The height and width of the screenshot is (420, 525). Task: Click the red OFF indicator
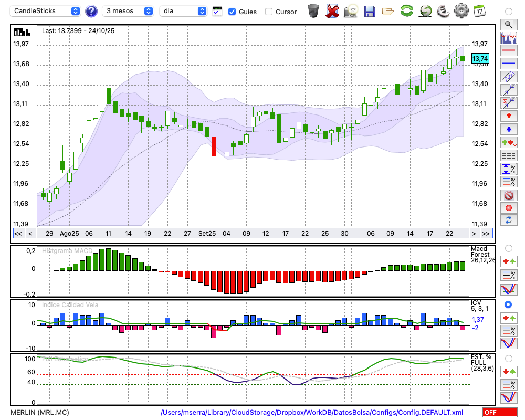tap(498, 413)
